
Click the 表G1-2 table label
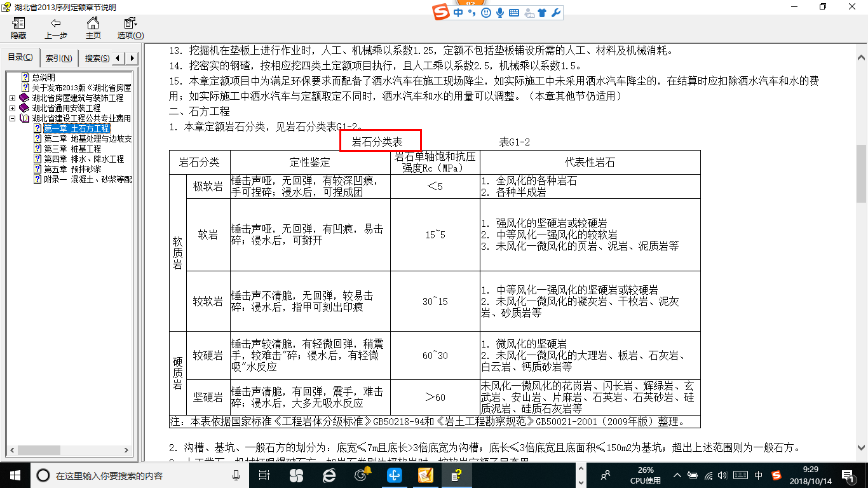coord(514,142)
